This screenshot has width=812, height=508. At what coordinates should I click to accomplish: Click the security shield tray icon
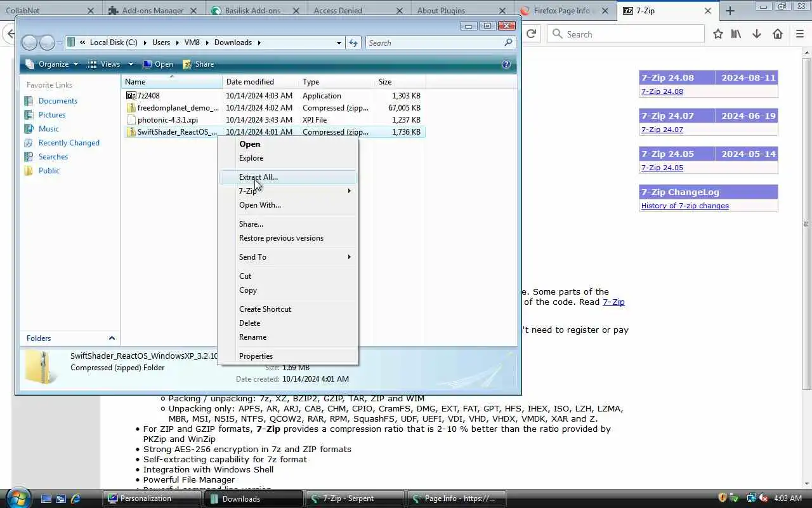pos(722,498)
